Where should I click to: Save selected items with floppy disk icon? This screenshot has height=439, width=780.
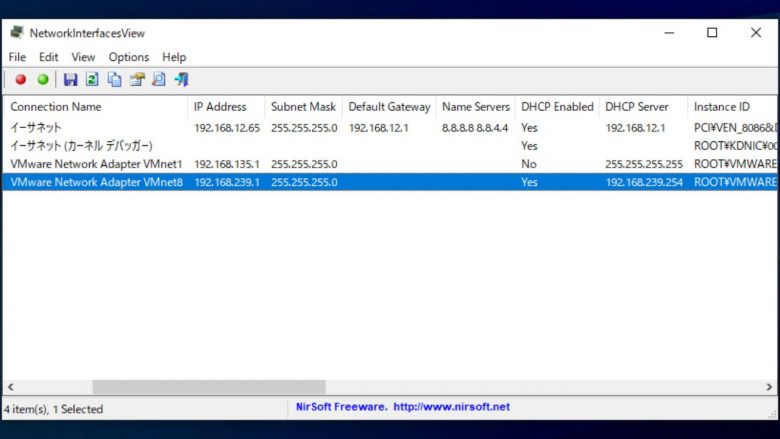tap(70, 80)
